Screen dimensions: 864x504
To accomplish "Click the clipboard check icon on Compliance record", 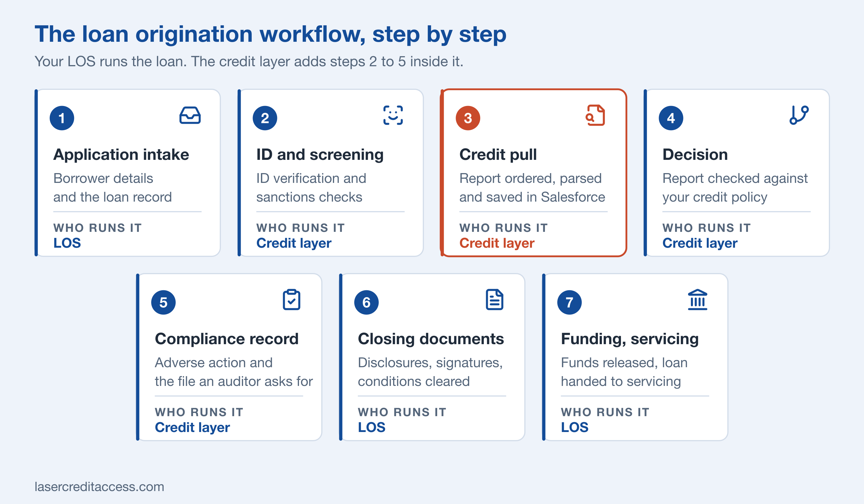I will pyautogui.click(x=291, y=300).
